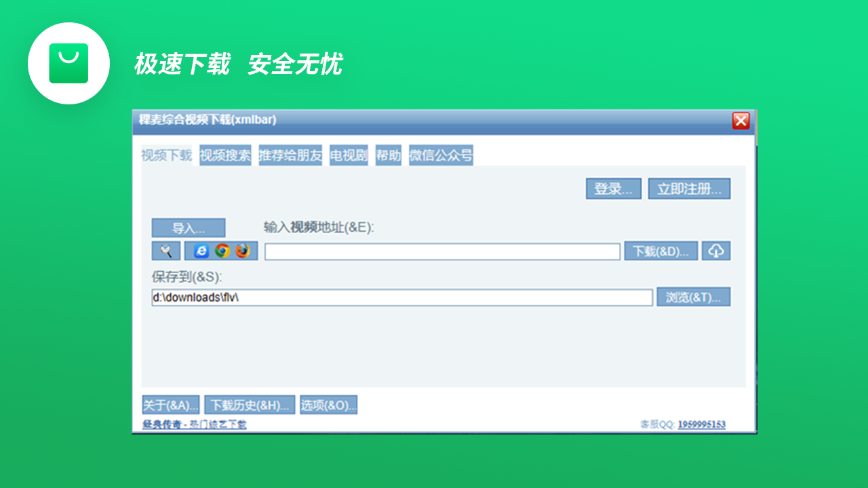Viewport: 868px width, 488px height.
Task: Select the video link sniffer magnifier icon
Action: click(x=165, y=251)
